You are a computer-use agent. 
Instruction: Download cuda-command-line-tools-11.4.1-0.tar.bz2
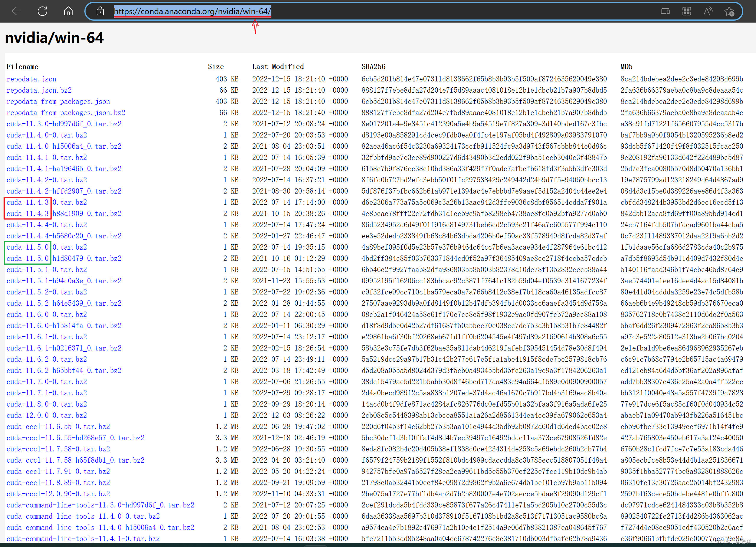click(83, 539)
